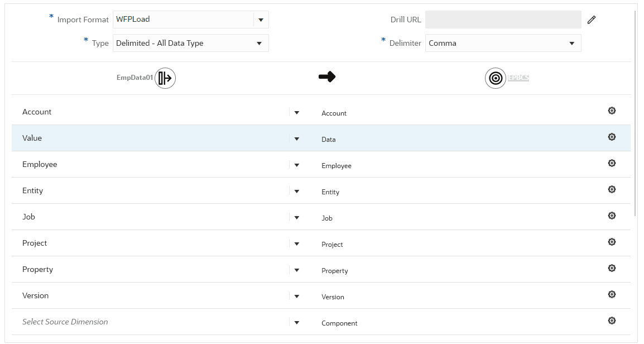Click the EPBCS target application icon
644x344 pixels.
[x=495, y=78]
